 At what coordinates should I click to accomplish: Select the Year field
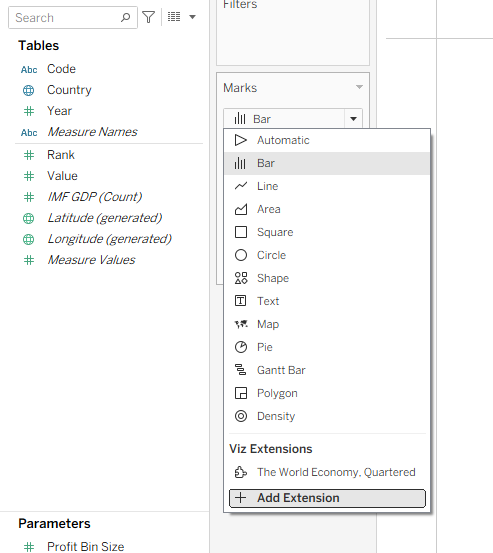click(59, 111)
